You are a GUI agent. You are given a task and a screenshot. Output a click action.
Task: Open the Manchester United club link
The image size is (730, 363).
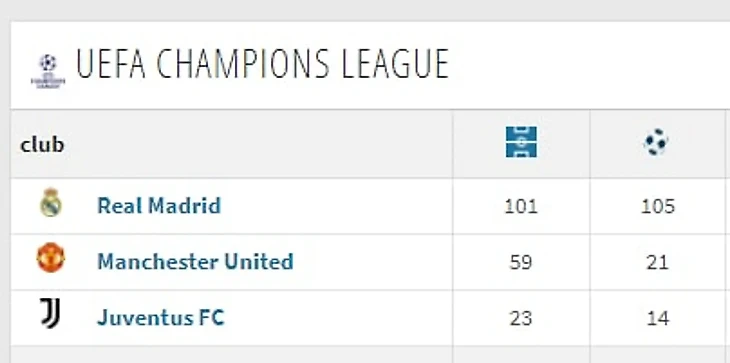click(x=195, y=262)
